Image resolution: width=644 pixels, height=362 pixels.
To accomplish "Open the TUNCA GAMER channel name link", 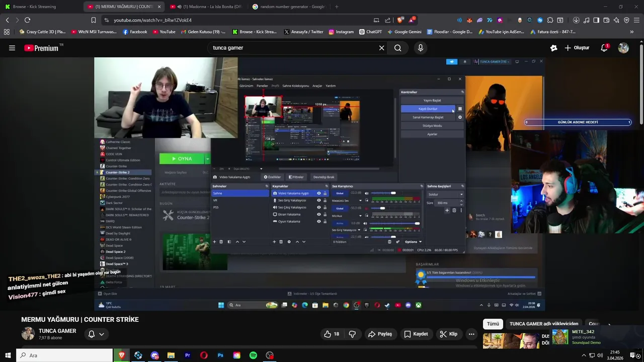I will 57,331.
